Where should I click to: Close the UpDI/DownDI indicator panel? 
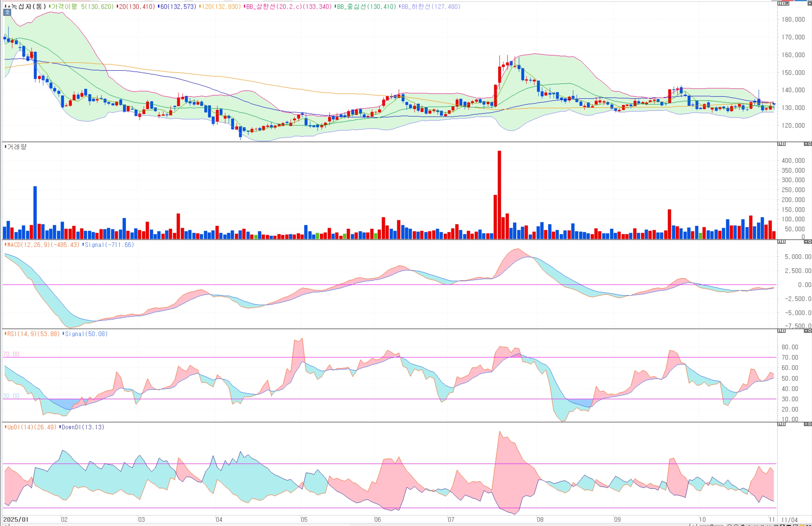coord(810,424)
